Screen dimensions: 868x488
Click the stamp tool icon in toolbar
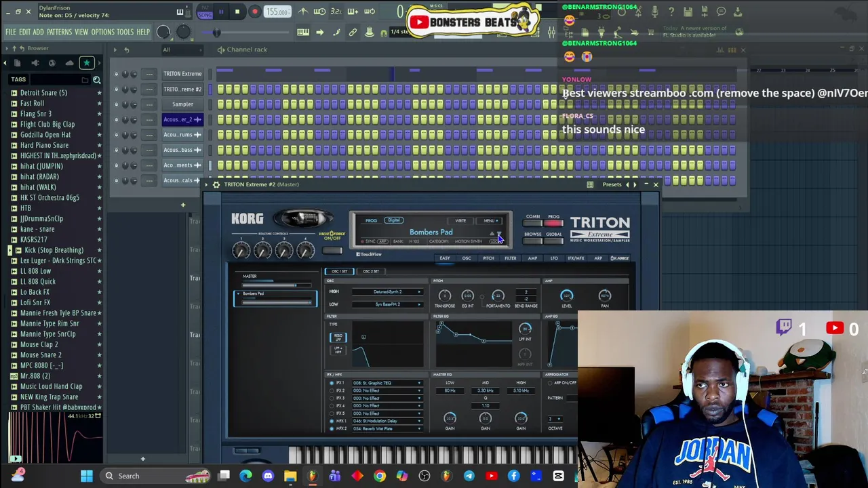tap(370, 32)
